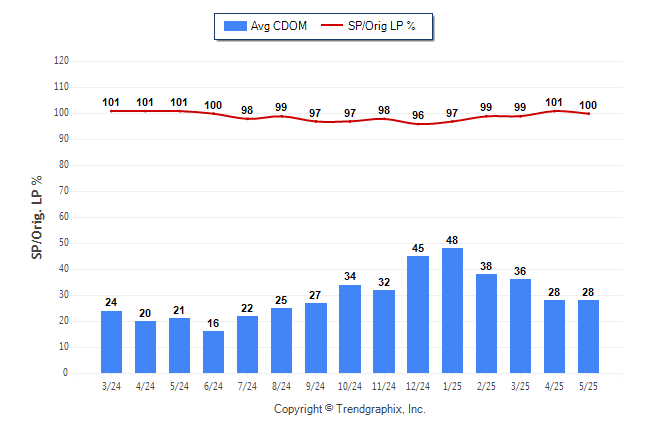Click the 12/24 bar valued 45

[x=418, y=314]
